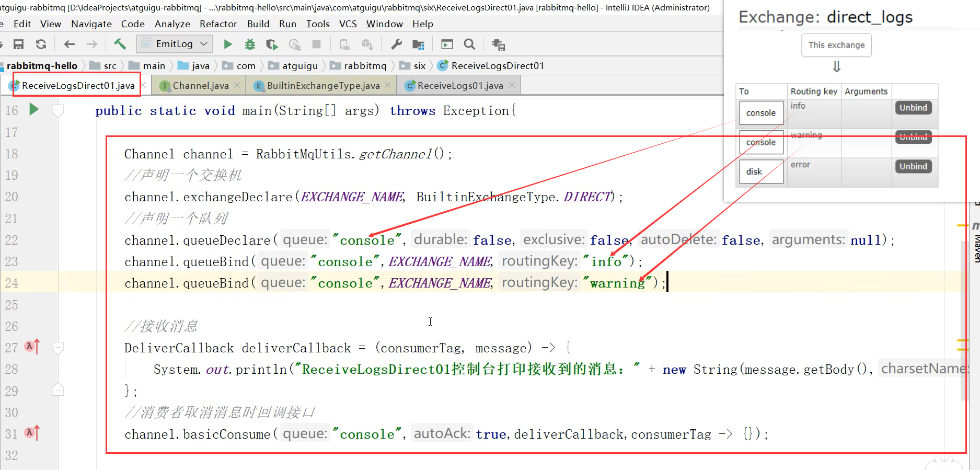The image size is (980, 470).
Task: Click the This exchange box in RabbitMQ panel
Action: [836, 45]
